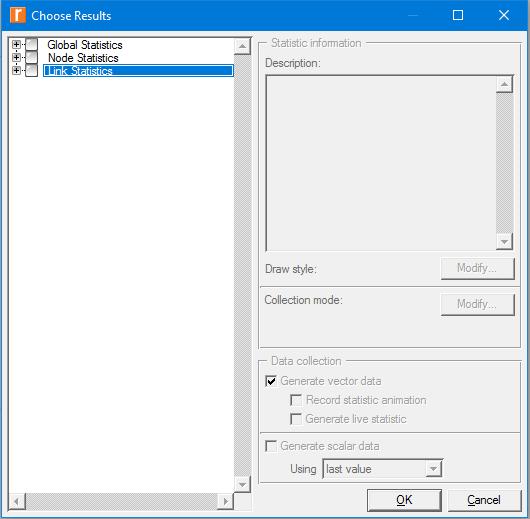Screen dimensions: 530x519
Task: Click the tree list scroll down arrow
Action: [x=242, y=485]
